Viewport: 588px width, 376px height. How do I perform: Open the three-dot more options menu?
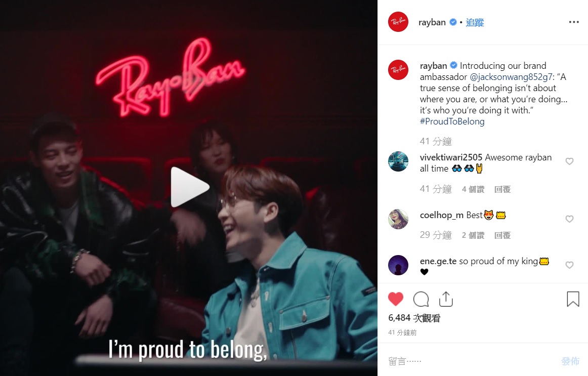[x=574, y=22]
